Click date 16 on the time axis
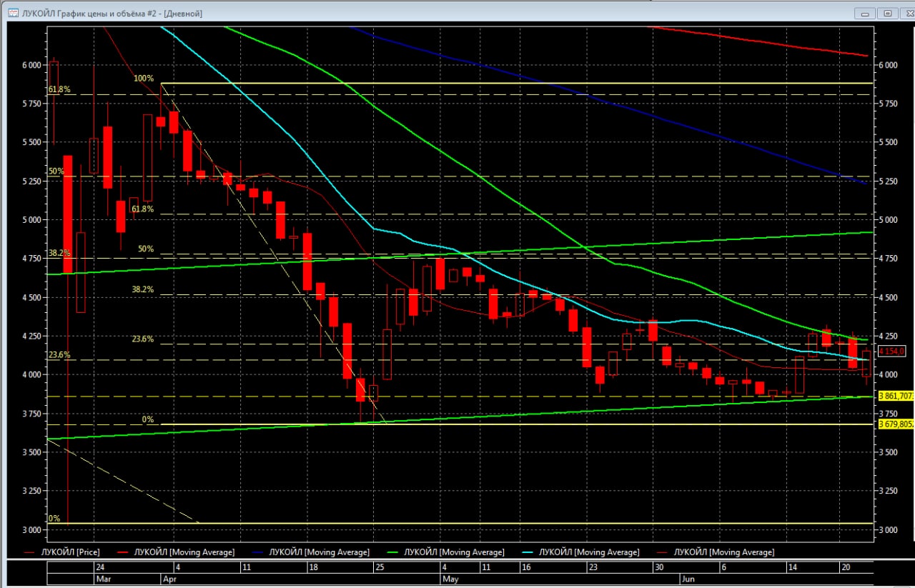This screenshot has height=588, width=915. point(526,567)
